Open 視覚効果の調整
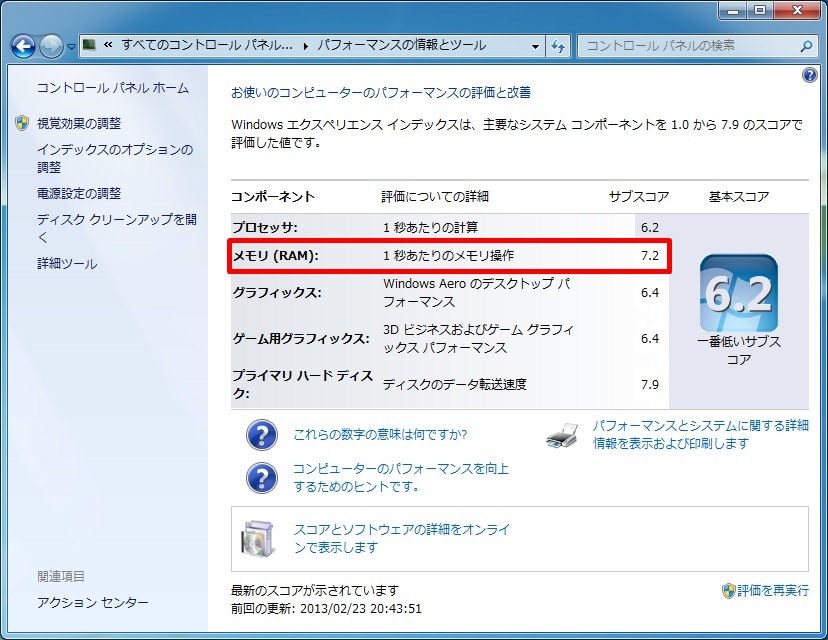 click(79, 124)
